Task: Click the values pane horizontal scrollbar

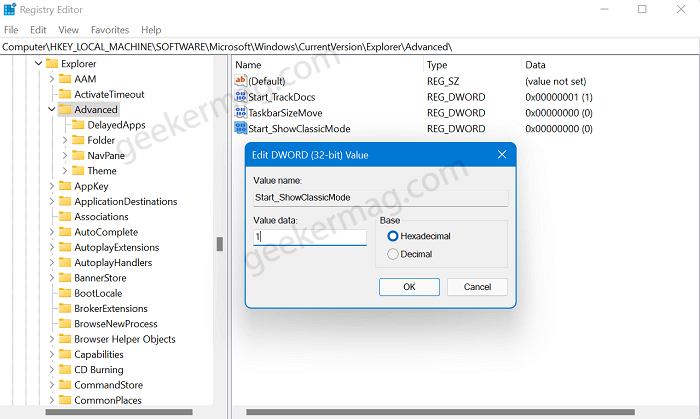Action: [x=440, y=412]
